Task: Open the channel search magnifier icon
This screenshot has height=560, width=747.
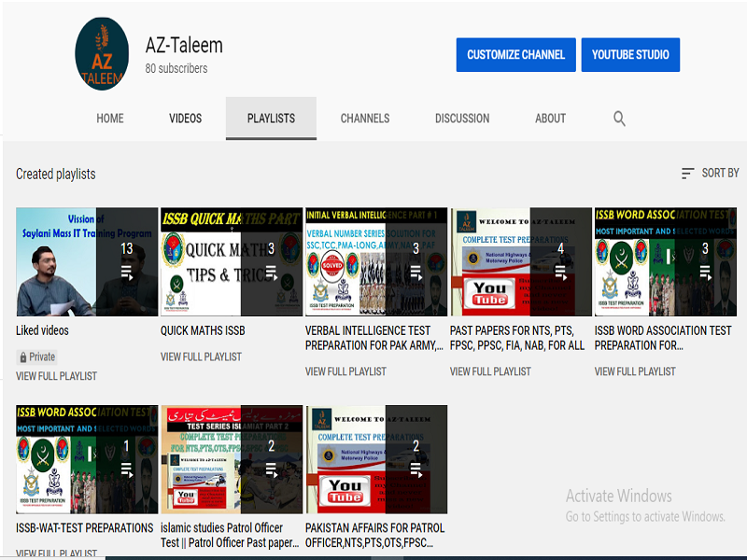Action: 619,119
